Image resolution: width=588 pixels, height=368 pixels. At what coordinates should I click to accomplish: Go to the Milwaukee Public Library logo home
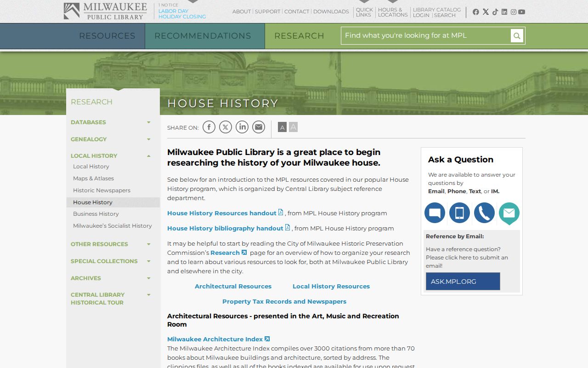(105, 11)
